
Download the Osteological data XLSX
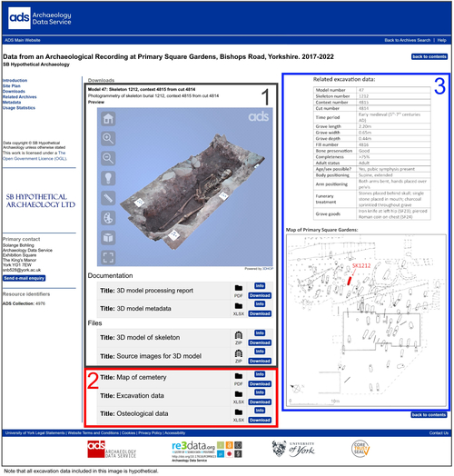(260, 421)
